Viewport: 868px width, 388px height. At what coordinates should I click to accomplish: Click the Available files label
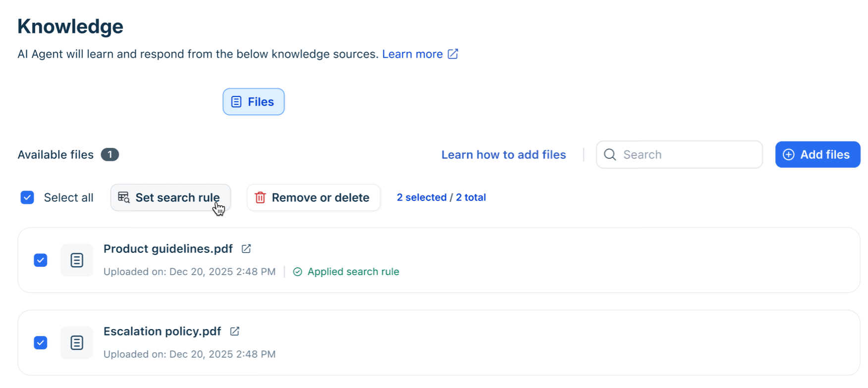pyautogui.click(x=55, y=155)
